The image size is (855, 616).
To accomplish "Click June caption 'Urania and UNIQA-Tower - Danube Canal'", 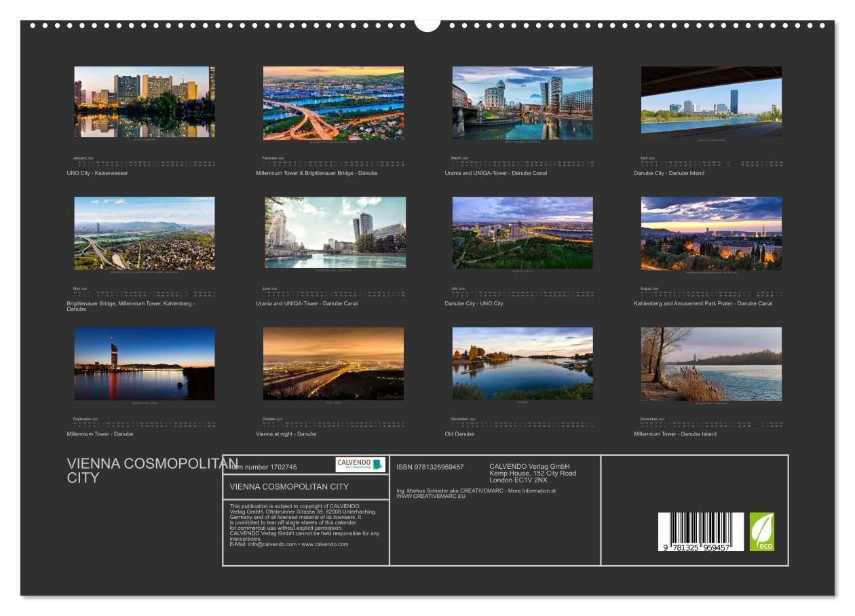I will click(x=307, y=303).
